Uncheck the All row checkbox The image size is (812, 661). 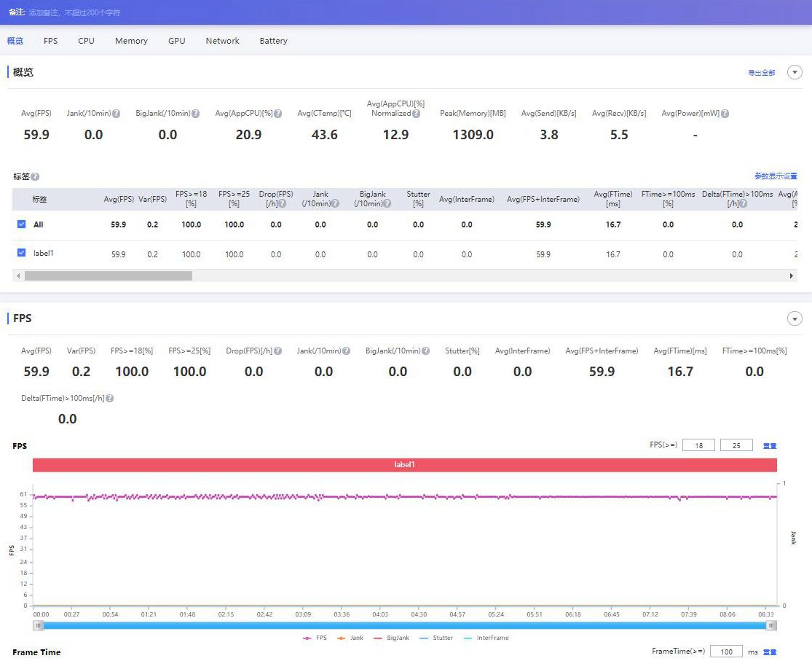[21, 224]
